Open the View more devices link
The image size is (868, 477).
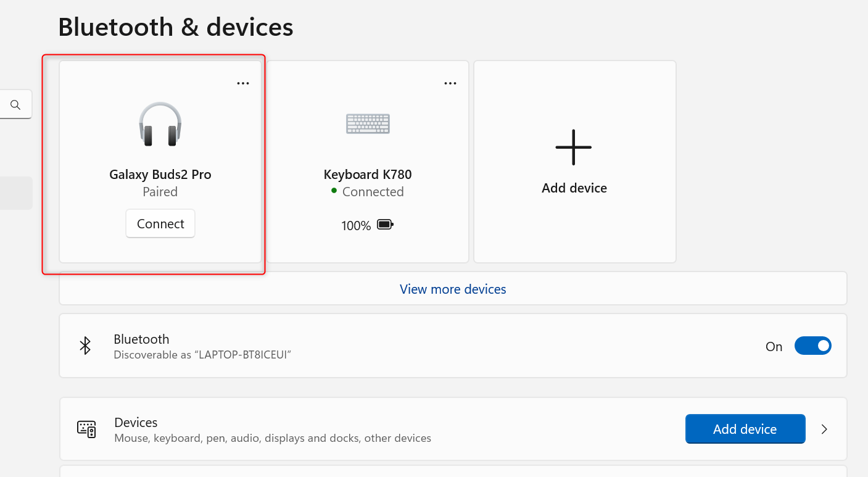[x=453, y=289]
